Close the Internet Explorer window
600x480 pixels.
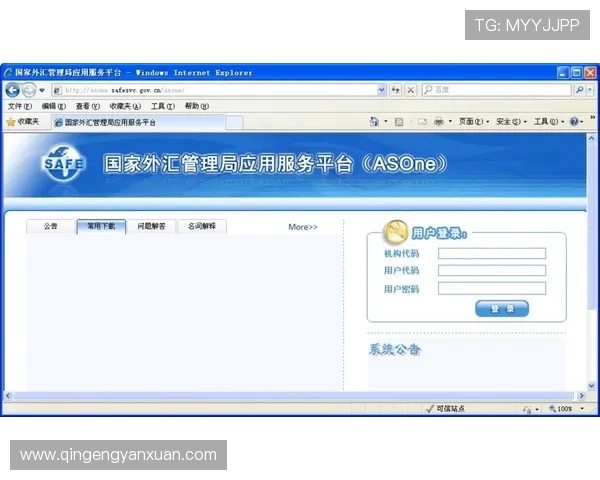click(x=590, y=73)
